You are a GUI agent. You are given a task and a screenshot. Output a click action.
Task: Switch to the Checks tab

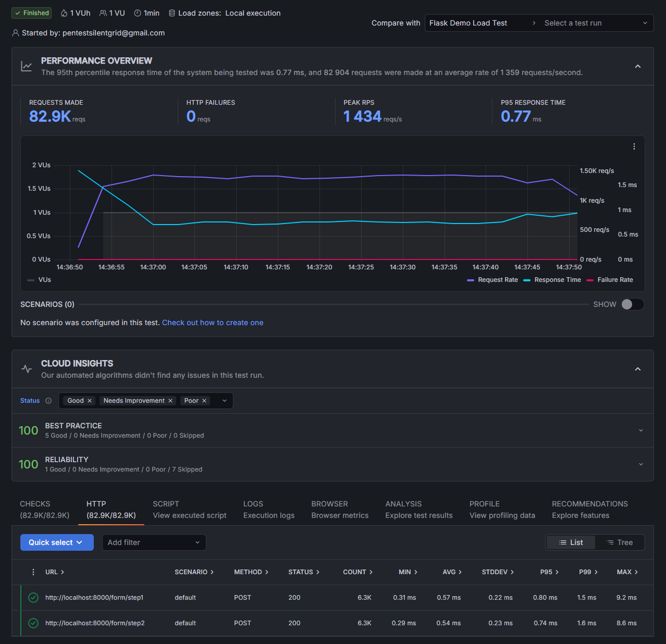coord(44,510)
